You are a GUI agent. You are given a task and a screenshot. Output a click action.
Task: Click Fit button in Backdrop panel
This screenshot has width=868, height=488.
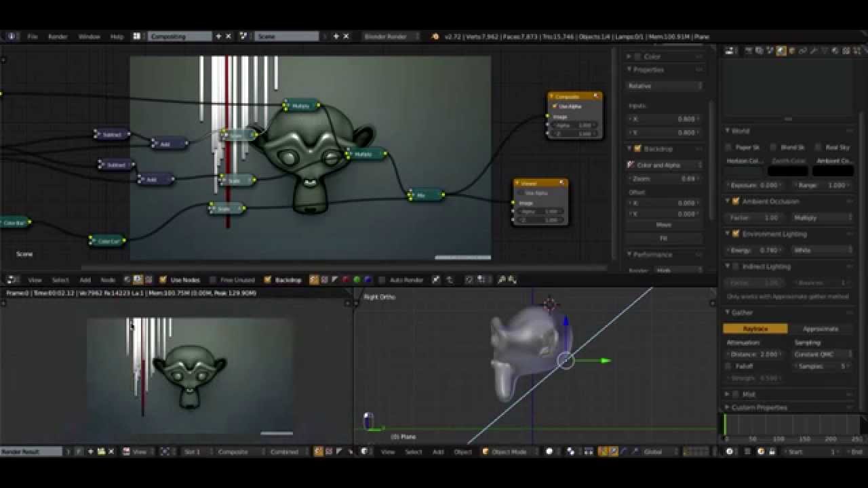(665, 238)
